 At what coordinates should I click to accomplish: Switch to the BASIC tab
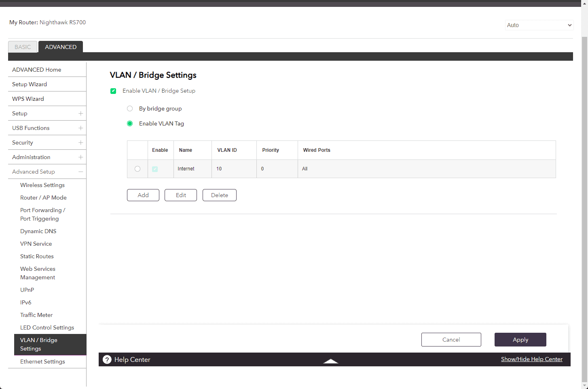tap(23, 47)
